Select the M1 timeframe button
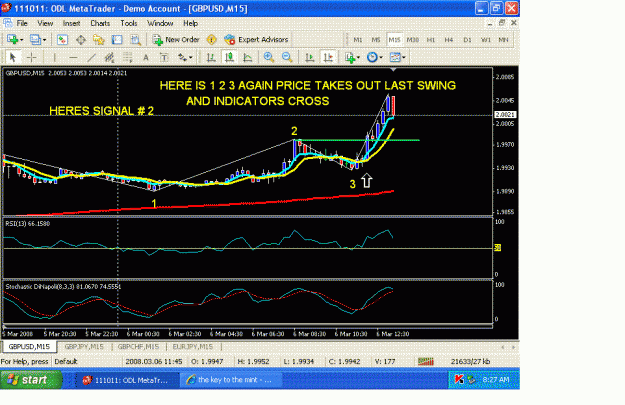Viewport: 625px width, 405px height. pyautogui.click(x=358, y=39)
